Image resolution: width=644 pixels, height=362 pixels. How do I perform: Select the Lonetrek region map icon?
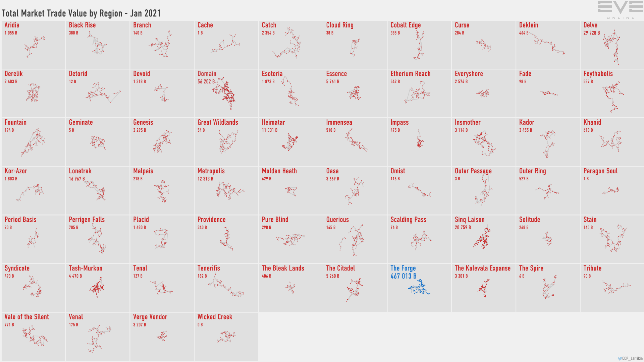pos(96,192)
